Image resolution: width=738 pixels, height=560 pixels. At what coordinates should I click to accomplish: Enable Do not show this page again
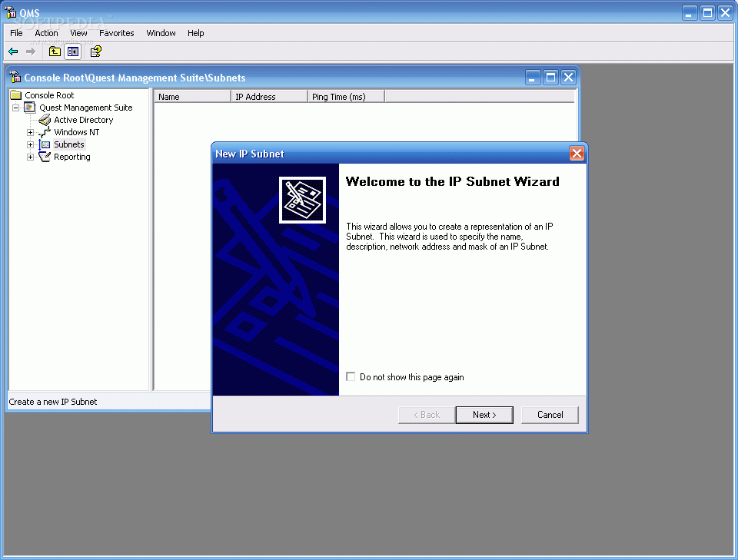[351, 376]
